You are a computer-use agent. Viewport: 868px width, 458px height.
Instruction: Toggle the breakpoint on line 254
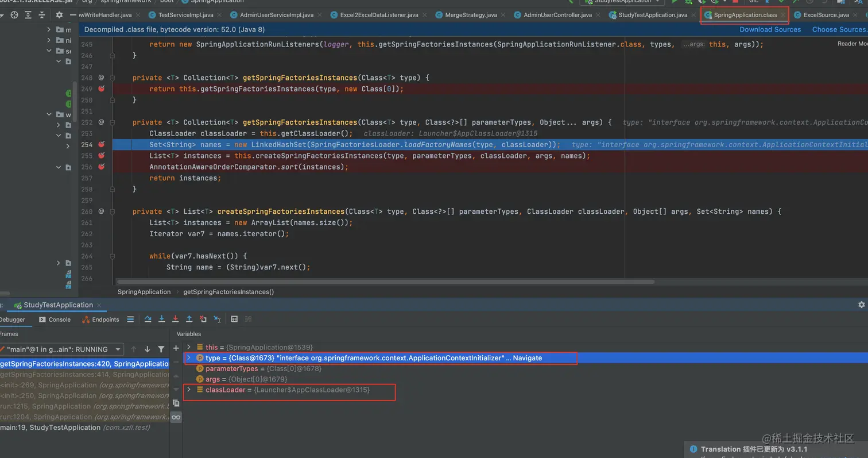click(x=102, y=145)
